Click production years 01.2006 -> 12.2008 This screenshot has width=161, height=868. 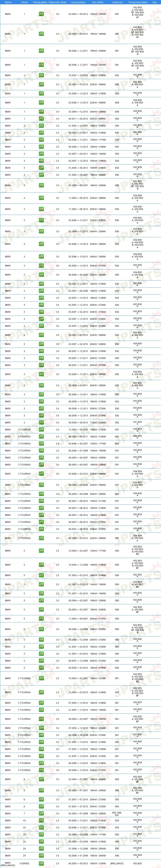(x=78, y=848)
